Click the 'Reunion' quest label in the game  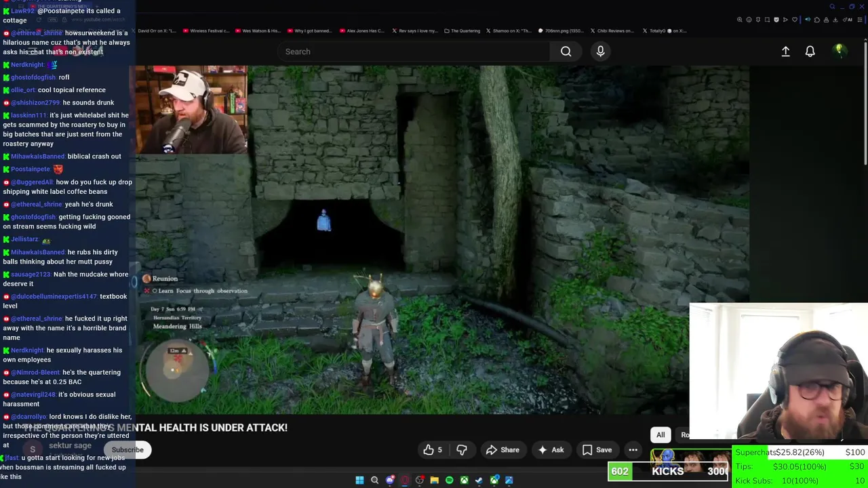(165, 279)
